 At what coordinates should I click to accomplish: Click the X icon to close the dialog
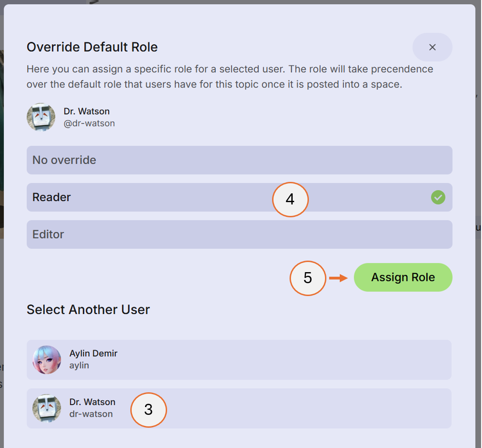[432, 47]
